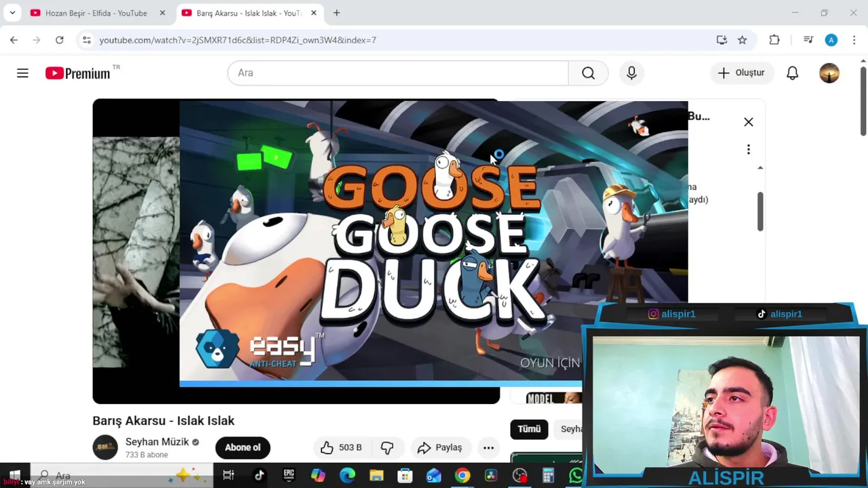Image resolution: width=868 pixels, height=488 pixels.
Task: Reload the current YouTube page
Action: [60, 40]
